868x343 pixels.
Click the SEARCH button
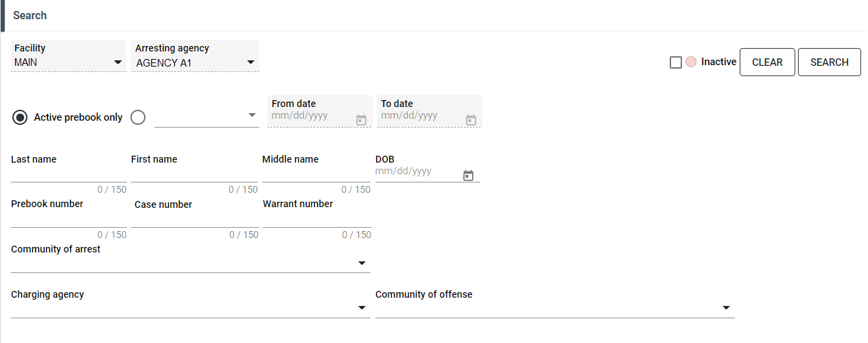point(830,62)
